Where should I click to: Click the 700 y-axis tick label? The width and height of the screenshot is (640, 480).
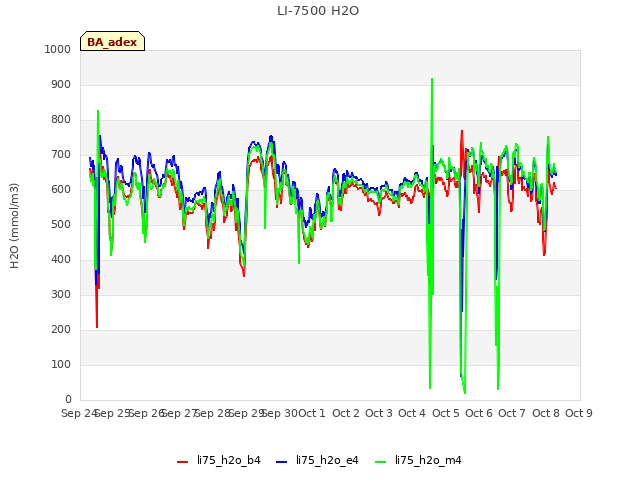point(61,155)
